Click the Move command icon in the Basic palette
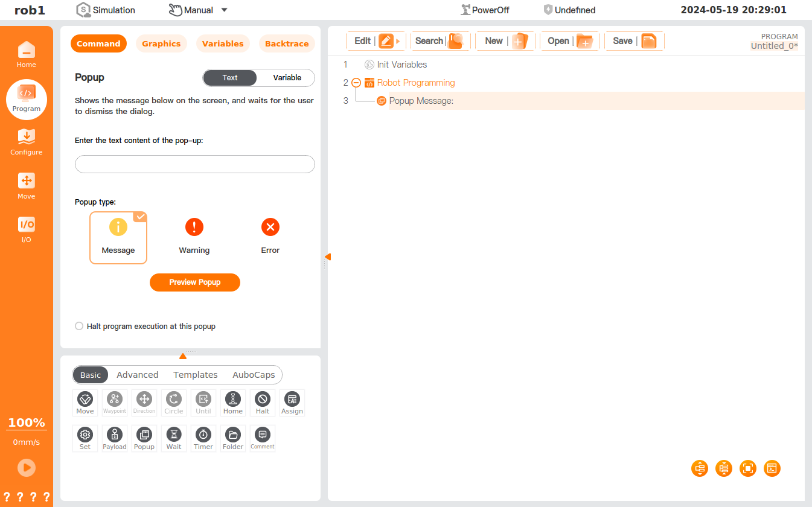 (x=85, y=402)
